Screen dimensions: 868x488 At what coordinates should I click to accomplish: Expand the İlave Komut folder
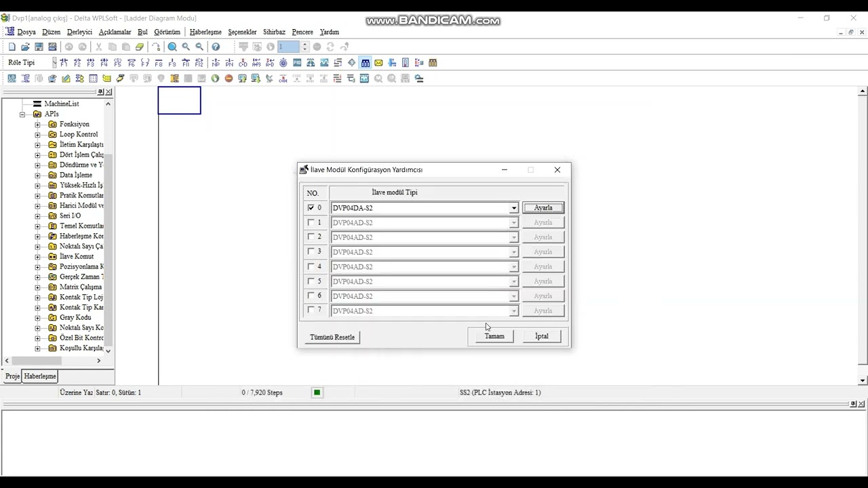[37, 256]
